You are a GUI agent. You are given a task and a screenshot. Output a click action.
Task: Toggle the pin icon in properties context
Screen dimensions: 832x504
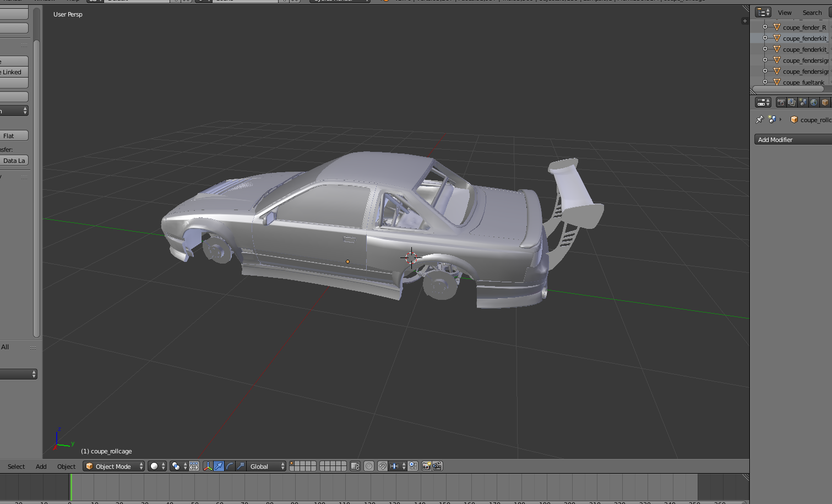(760, 119)
